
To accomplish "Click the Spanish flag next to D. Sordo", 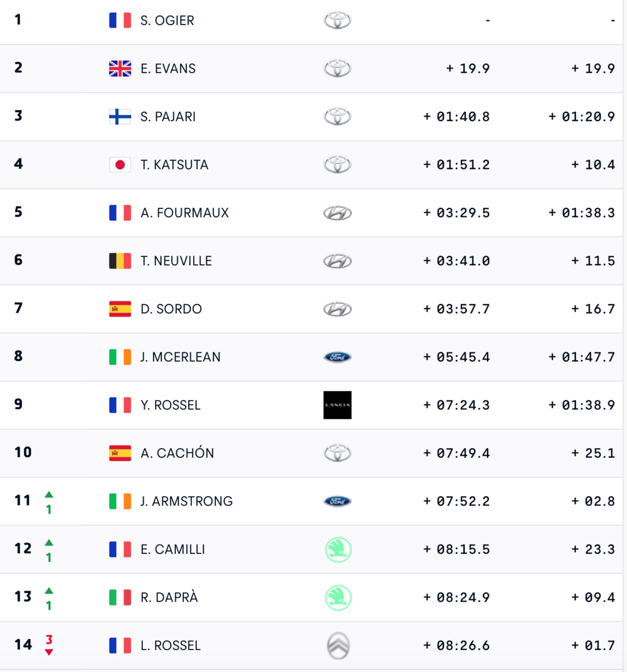I will [120, 309].
